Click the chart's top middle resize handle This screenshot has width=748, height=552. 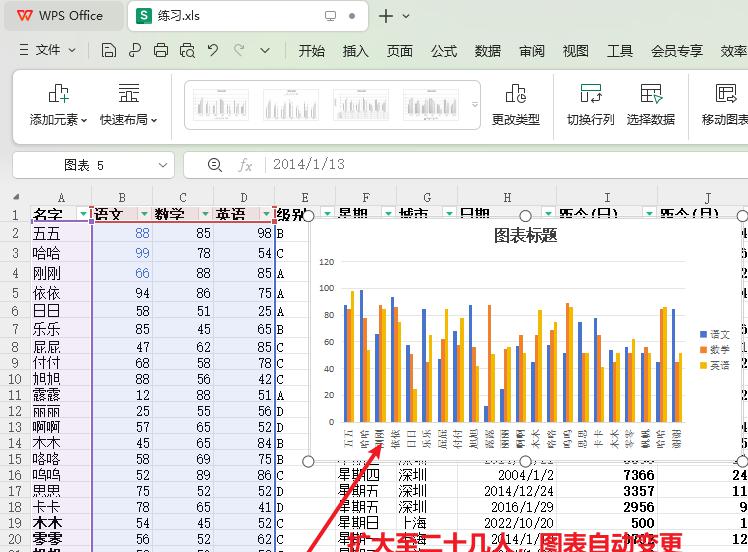(525, 216)
